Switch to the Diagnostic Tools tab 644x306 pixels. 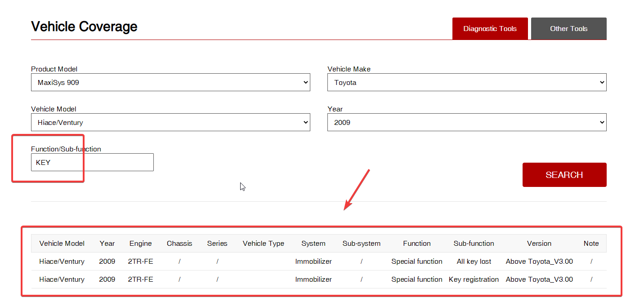click(490, 29)
